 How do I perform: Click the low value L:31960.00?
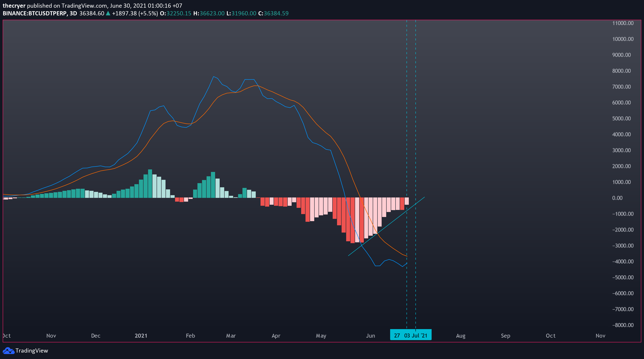(x=241, y=13)
